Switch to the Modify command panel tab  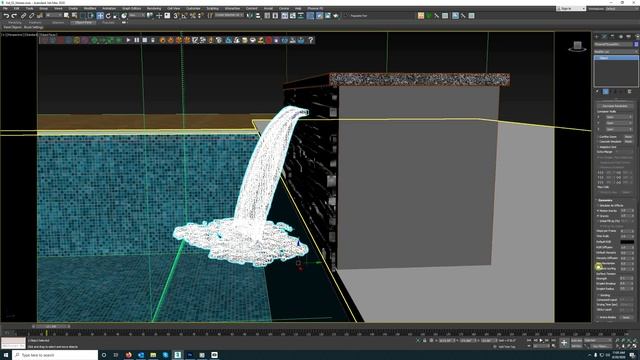[604, 37]
